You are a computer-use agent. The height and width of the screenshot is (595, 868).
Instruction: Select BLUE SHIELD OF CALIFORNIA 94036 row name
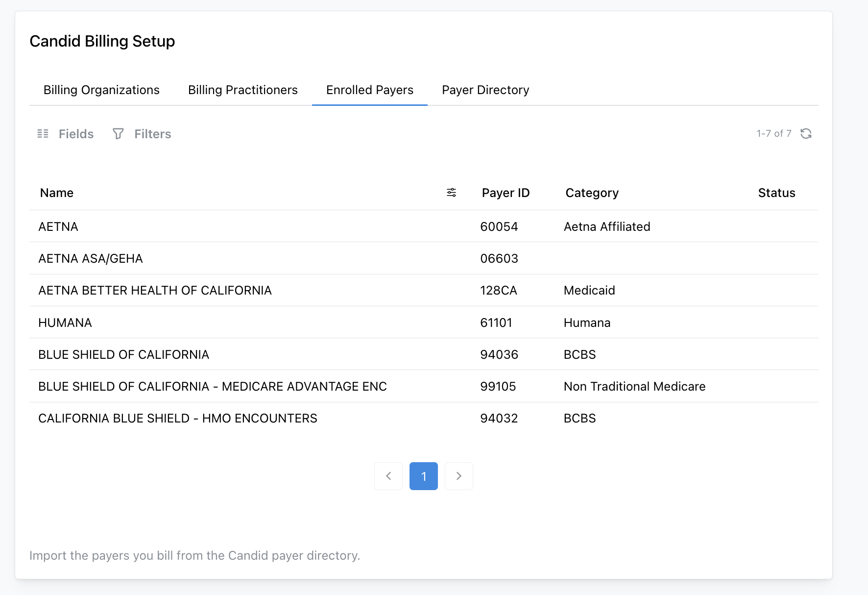(124, 354)
